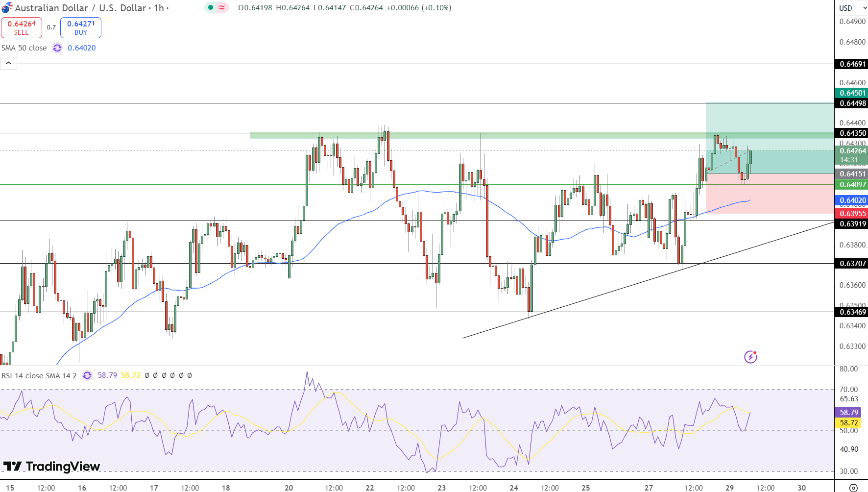Click the SMA 50 refresh indicator icon
868x492 pixels.
(57, 48)
